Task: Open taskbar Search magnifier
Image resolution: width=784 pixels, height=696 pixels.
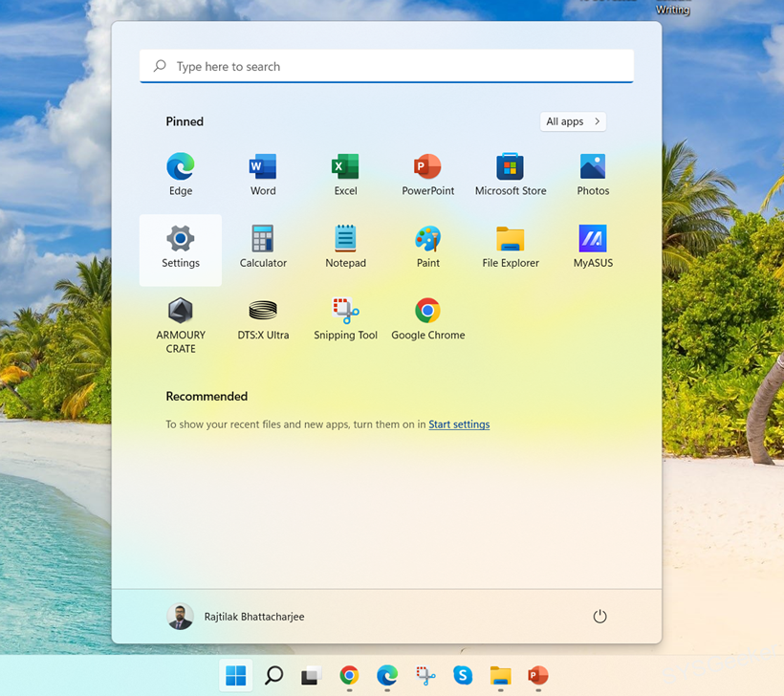Action: pos(273,676)
